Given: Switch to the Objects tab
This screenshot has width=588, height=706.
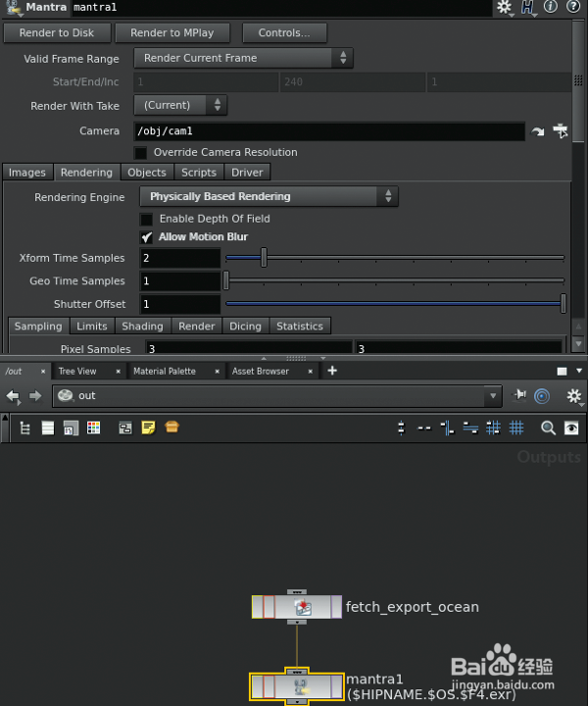Looking at the screenshot, I should coord(147,173).
